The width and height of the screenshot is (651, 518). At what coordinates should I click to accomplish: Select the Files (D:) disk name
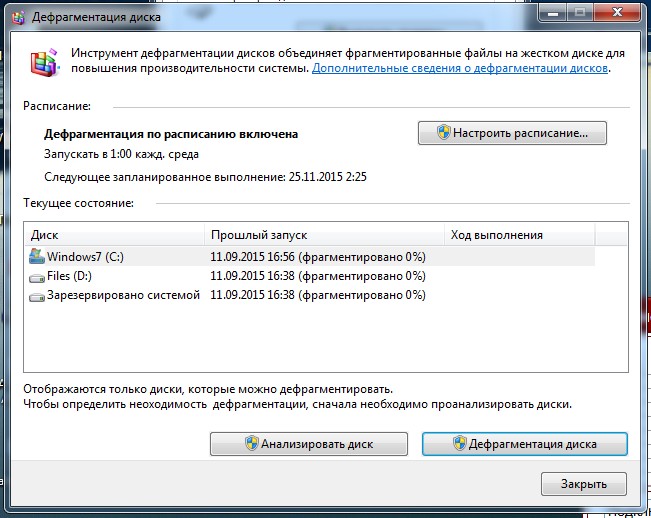click(69, 276)
